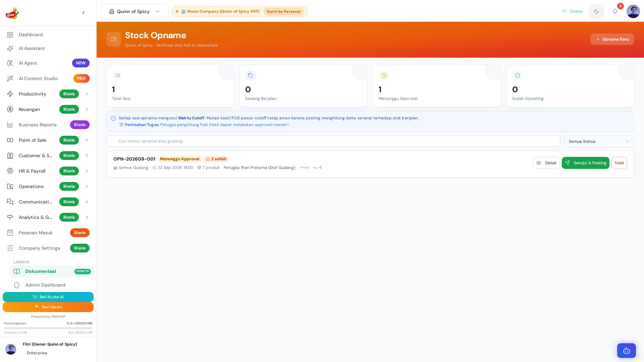Click the Pesanan Masuk bag icon
Viewport: 644px width, 362px height.
tap(10, 233)
